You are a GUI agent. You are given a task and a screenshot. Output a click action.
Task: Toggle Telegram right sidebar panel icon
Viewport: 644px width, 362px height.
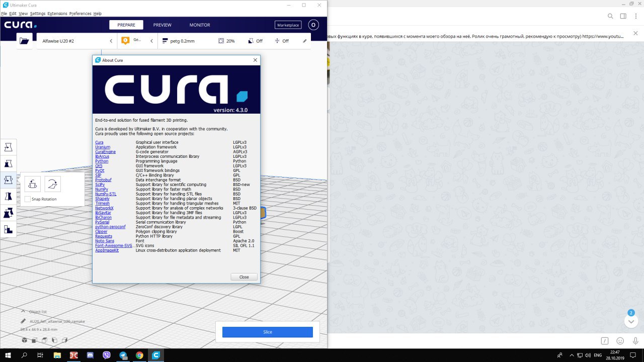pyautogui.click(x=623, y=16)
